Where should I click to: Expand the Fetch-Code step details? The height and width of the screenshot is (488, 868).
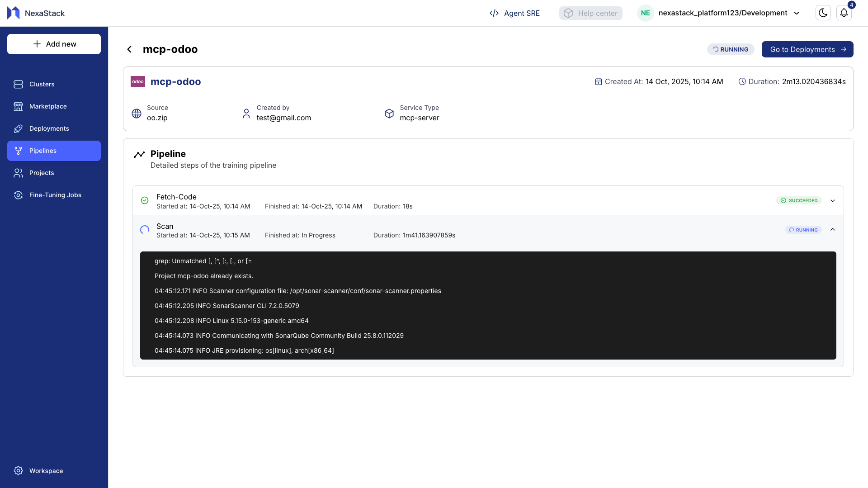[x=833, y=200]
